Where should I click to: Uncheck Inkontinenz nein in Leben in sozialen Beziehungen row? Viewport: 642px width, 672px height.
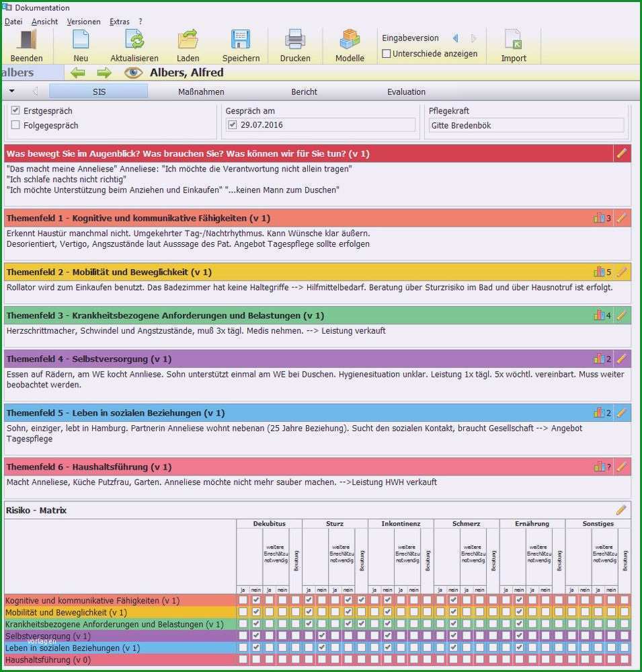tap(388, 648)
